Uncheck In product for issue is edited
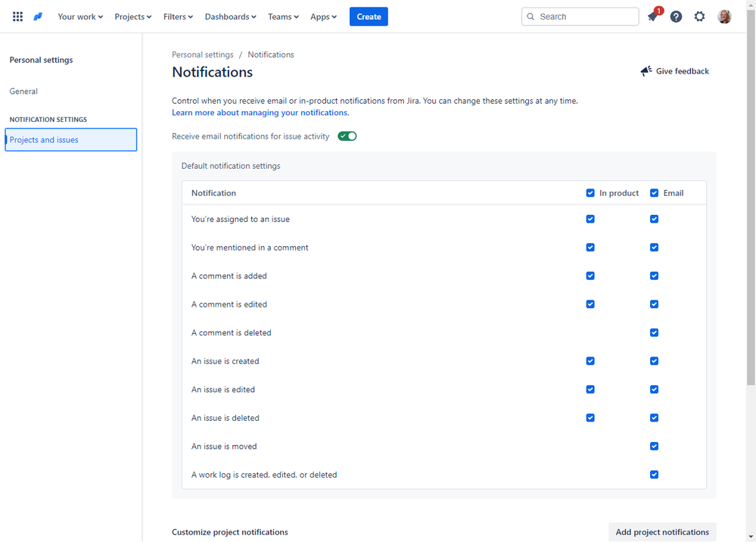The width and height of the screenshot is (756, 542). pyautogui.click(x=590, y=389)
